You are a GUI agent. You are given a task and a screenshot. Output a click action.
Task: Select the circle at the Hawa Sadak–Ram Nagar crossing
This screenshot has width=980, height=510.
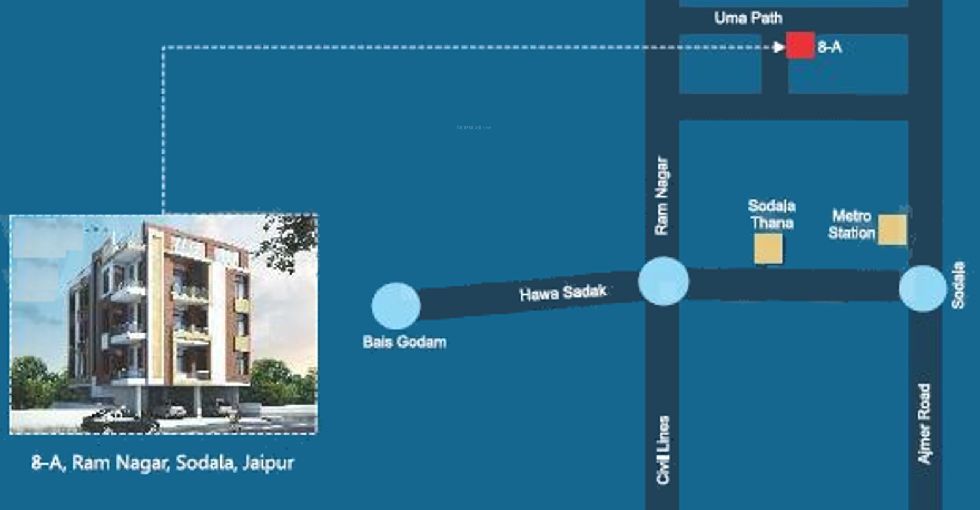[663, 281]
